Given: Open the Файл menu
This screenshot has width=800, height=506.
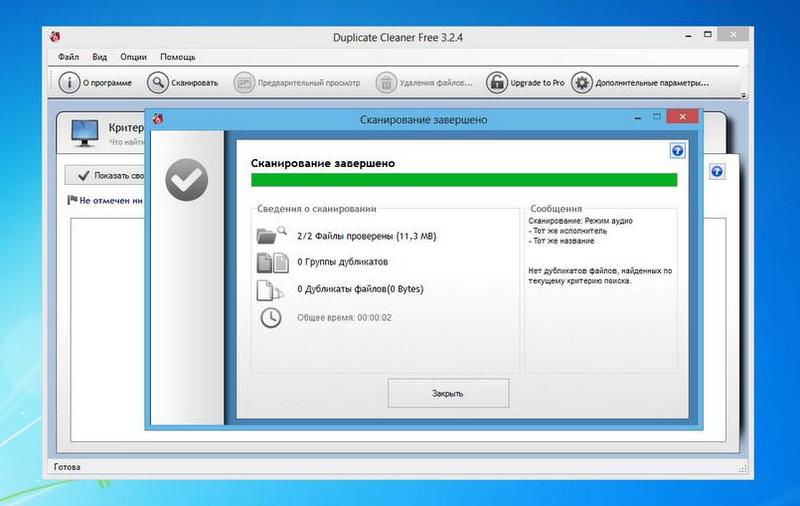Looking at the screenshot, I should click(x=68, y=57).
